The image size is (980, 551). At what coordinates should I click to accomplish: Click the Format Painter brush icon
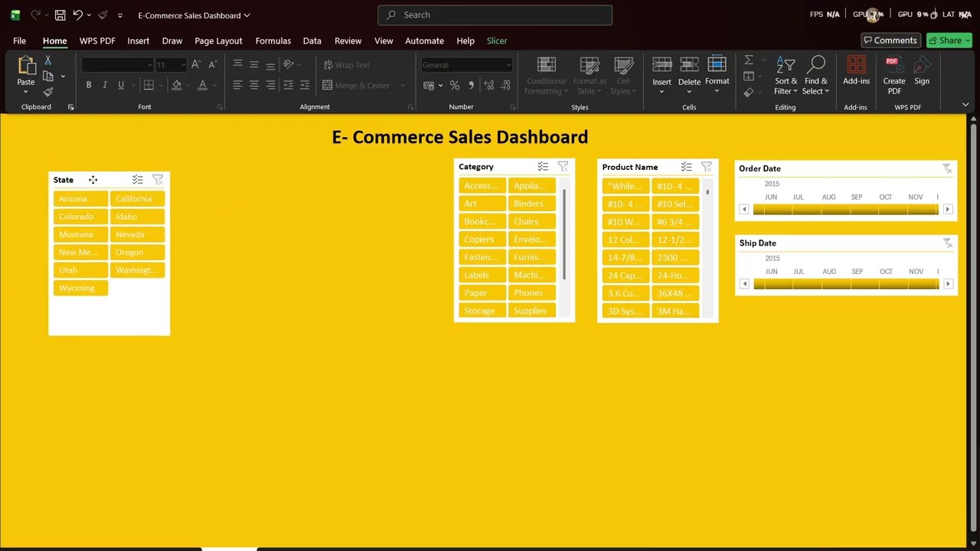click(47, 92)
